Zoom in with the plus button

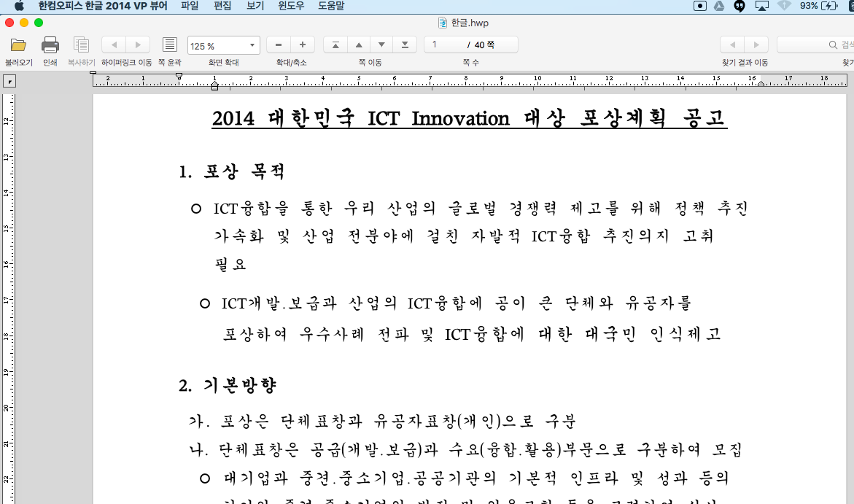302,44
